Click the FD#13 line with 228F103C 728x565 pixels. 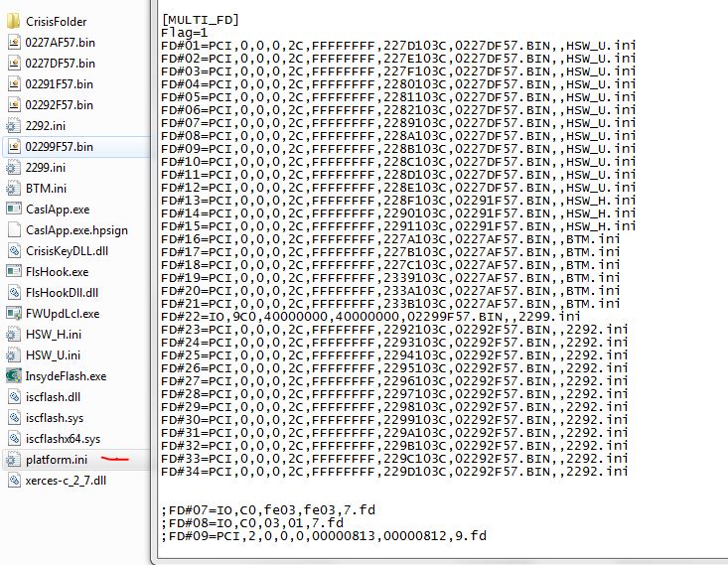pyautogui.click(x=398, y=201)
